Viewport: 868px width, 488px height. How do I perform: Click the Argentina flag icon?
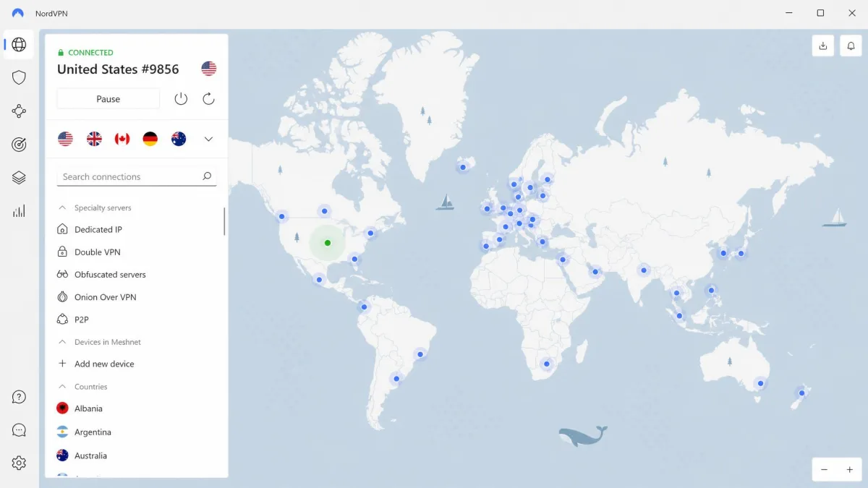coord(63,432)
